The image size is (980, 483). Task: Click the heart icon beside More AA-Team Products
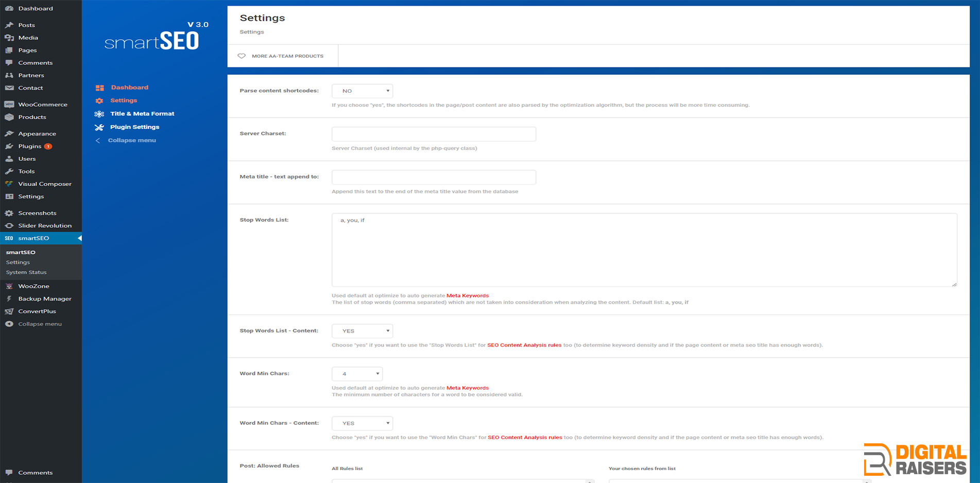(x=242, y=56)
